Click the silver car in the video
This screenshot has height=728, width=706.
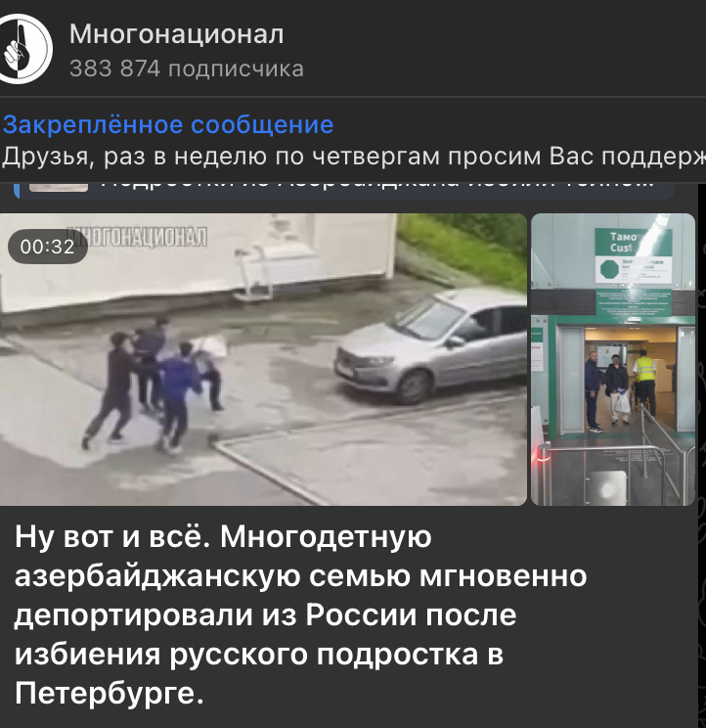pyautogui.click(x=430, y=345)
